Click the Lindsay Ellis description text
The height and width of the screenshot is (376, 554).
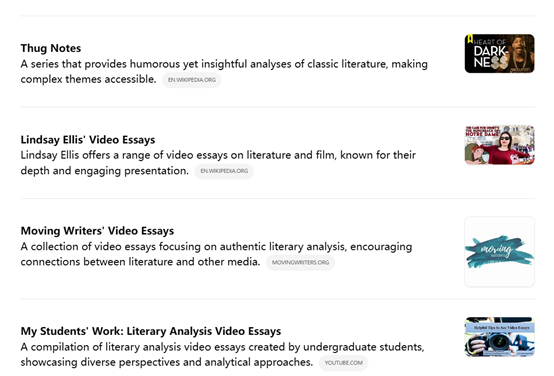tap(218, 163)
